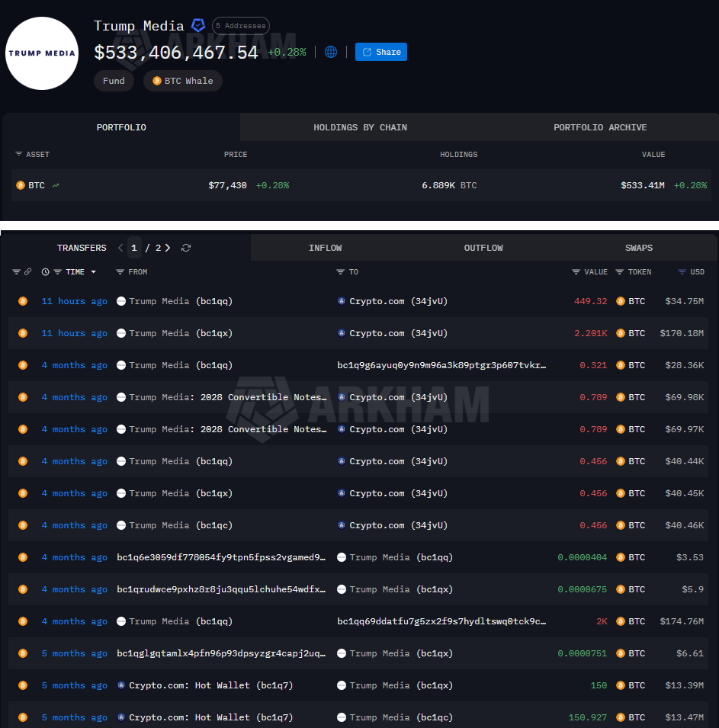Click the $77,430 BTC price cell
This screenshot has height=728, width=719.
(227, 185)
